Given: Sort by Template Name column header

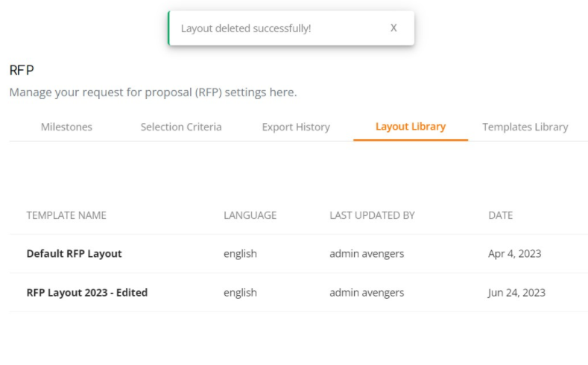Looking at the screenshot, I should (x=66, y=215).
